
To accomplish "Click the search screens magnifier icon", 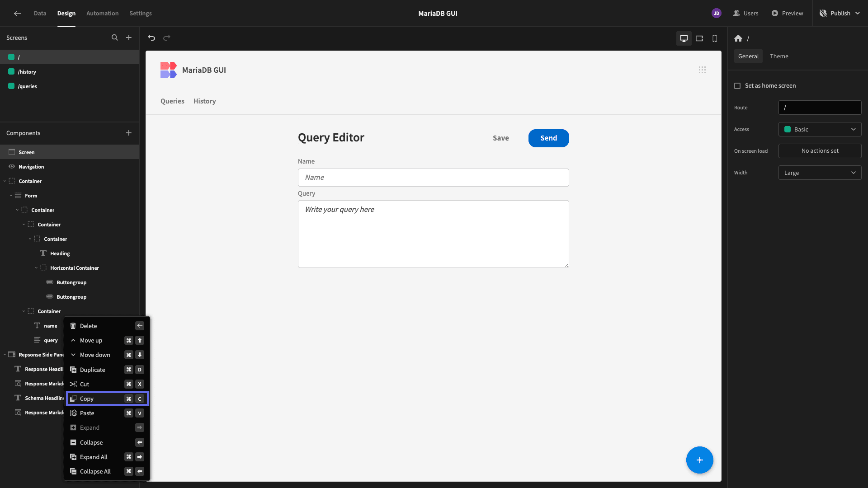I will click(115, 38).
